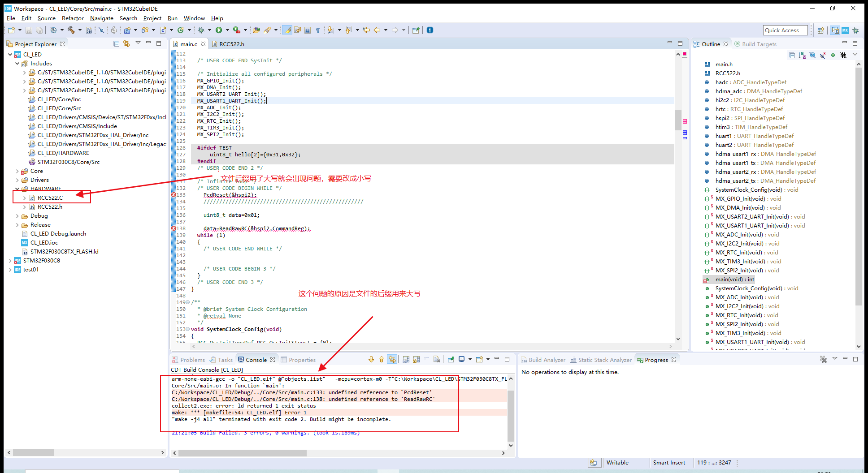Click the New file toolbar icon
The height and width of the screenshot is (473, 868).
[x=11, y=30]
